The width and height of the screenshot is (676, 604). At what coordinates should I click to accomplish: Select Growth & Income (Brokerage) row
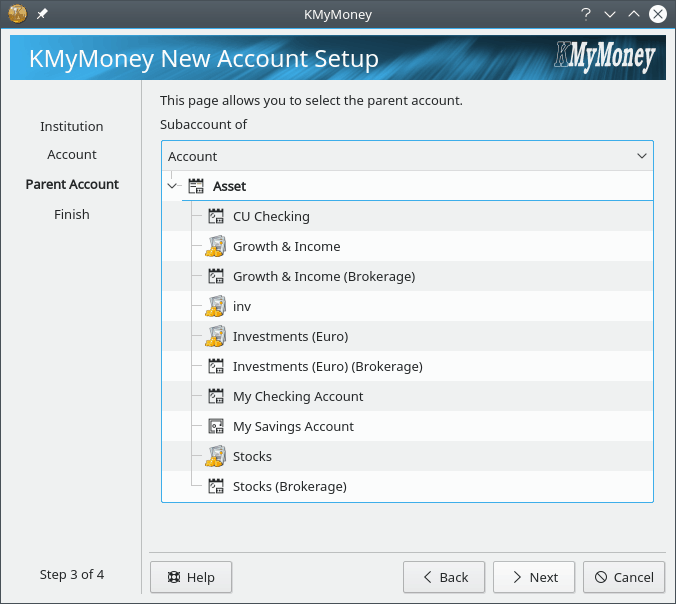click(x=407, y=276)
